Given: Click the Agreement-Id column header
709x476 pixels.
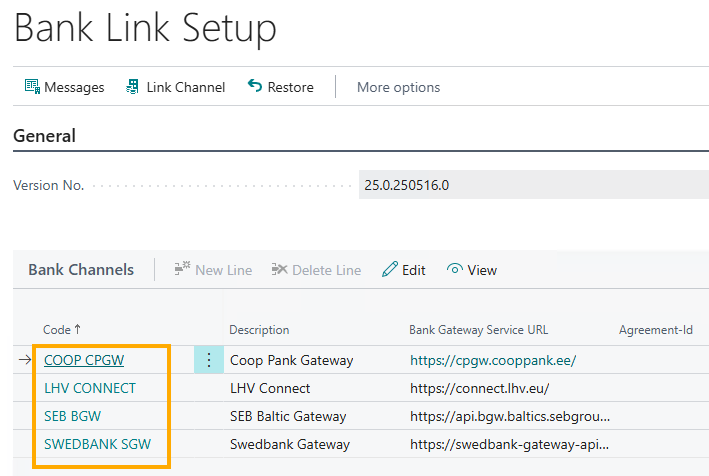Looking at the screenshot, I should 656,330.
